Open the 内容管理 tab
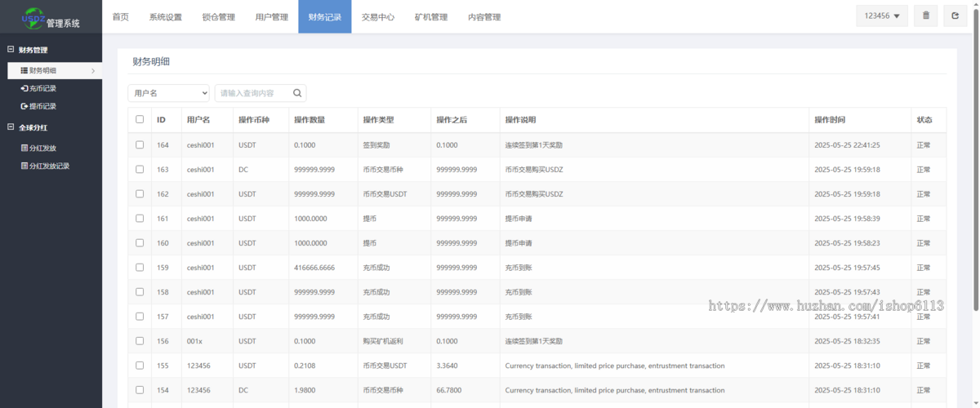The image size is (980, 408). point(484,16)
